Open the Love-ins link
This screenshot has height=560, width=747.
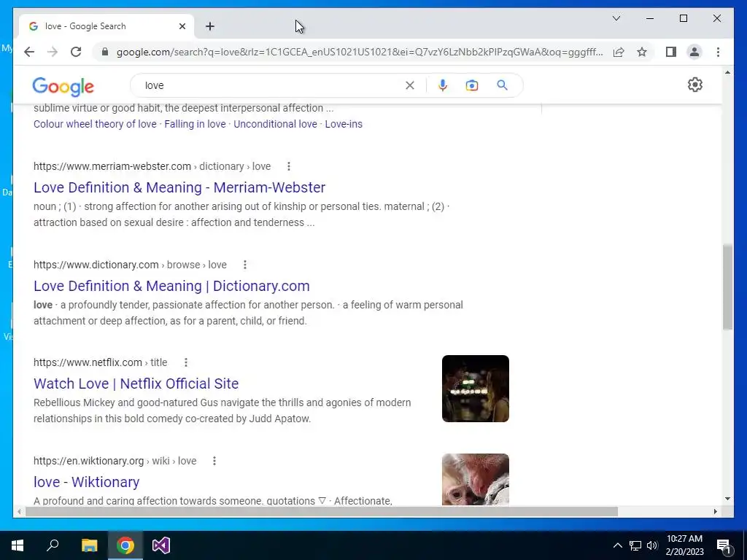pyautogui.click(x=344, y=124)
